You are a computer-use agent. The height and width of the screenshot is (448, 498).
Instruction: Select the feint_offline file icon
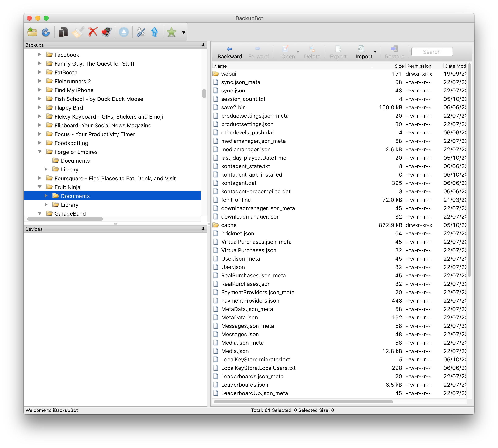point(216,200)
